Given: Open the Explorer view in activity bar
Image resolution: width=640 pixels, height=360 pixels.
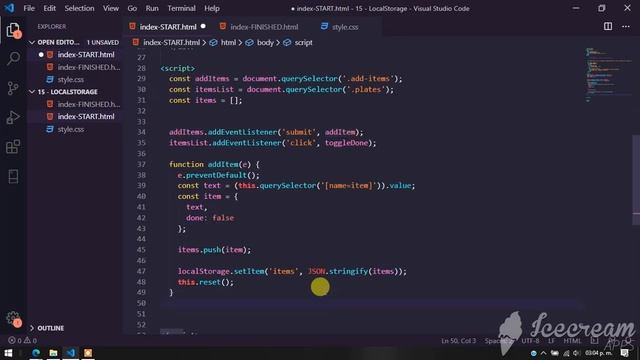Looking at the screenshot, I should tap(13, 30).
